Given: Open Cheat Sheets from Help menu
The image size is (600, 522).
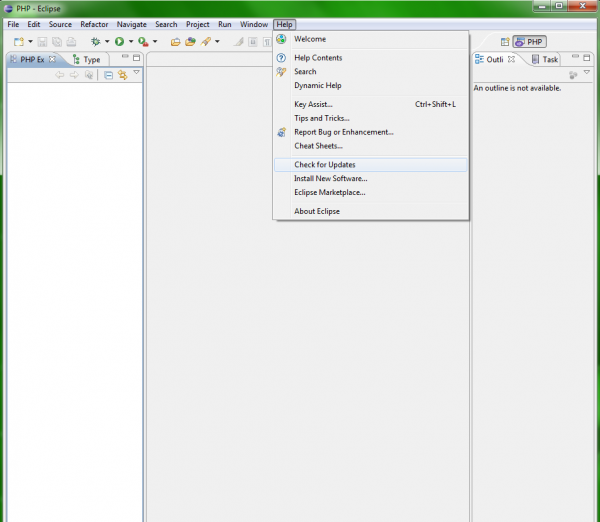Looking at the screenshot, I should (x=370, y=146).
